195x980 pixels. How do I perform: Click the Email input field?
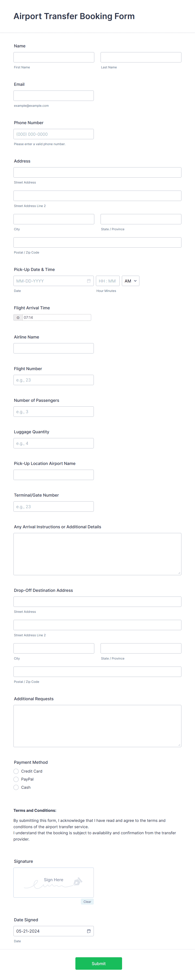coord(54,95)
